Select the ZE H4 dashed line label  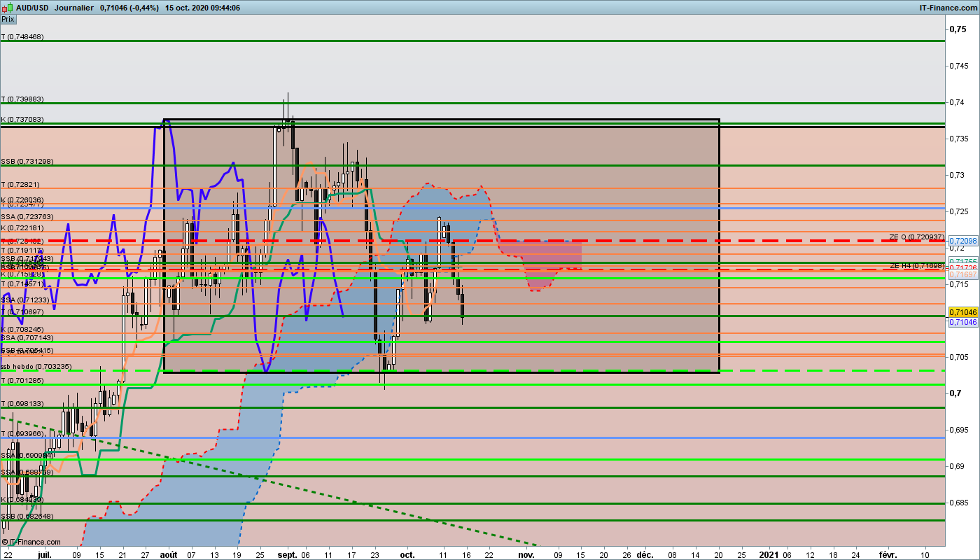tap(917, 266)
